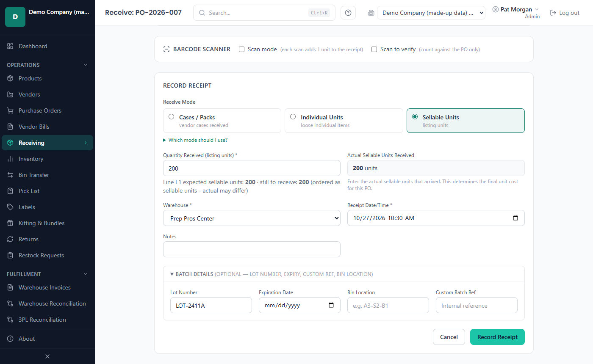593x364 pixels.
Task: Click the green D company logo
Action: pyautogui.click(x=15, y=17)
